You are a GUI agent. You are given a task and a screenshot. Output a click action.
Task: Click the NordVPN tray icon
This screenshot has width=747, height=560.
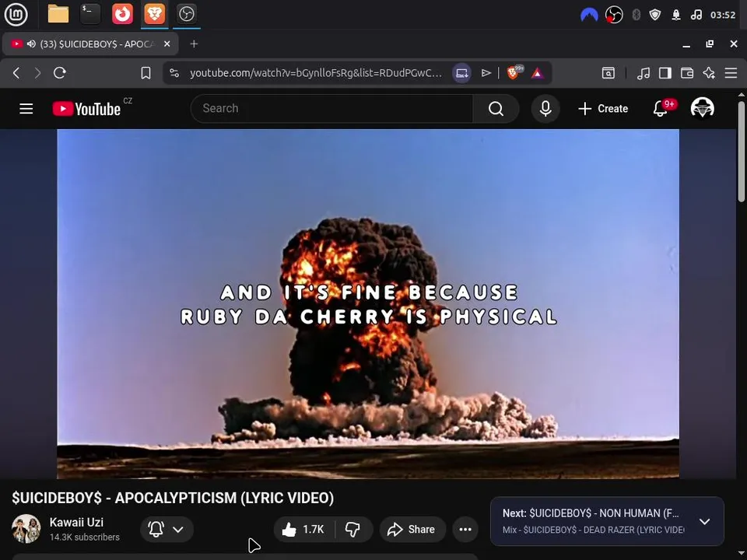click(x=589, y=15)
